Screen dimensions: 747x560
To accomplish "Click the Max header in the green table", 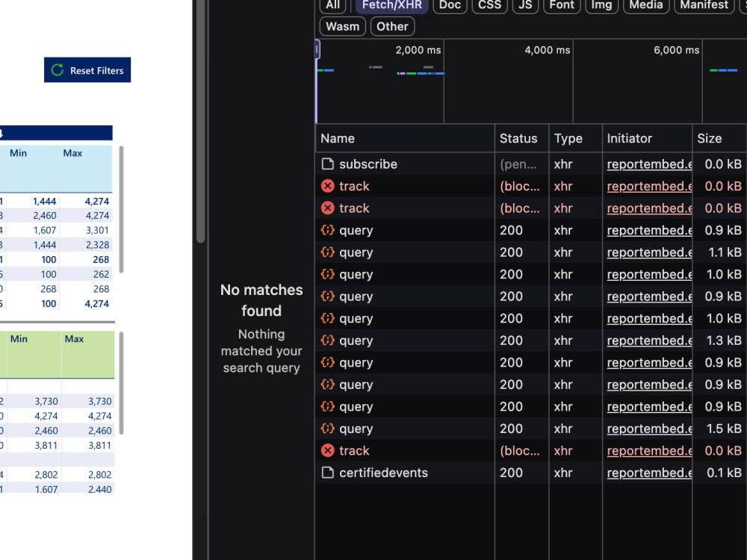I will [x=74, y=338].
